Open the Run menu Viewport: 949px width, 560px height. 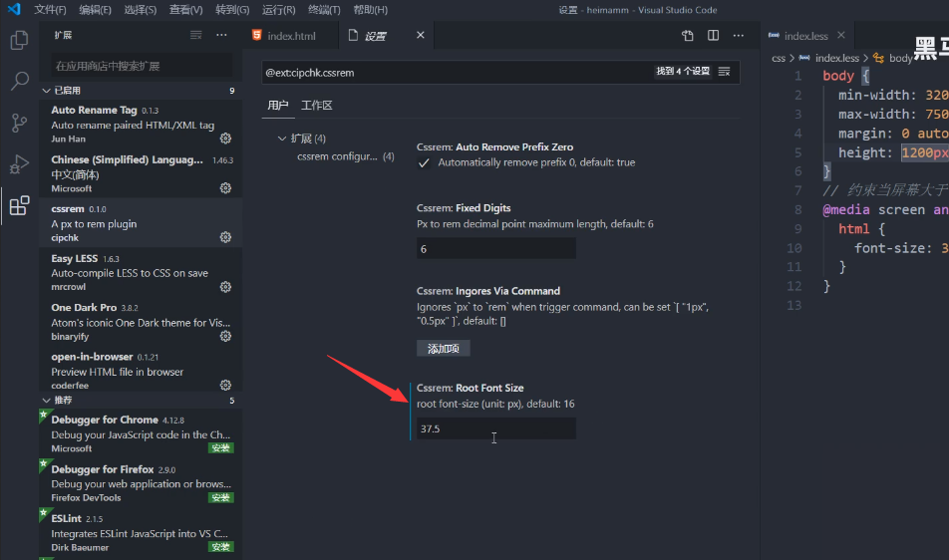pyautogui.click(x=278, y=10)
